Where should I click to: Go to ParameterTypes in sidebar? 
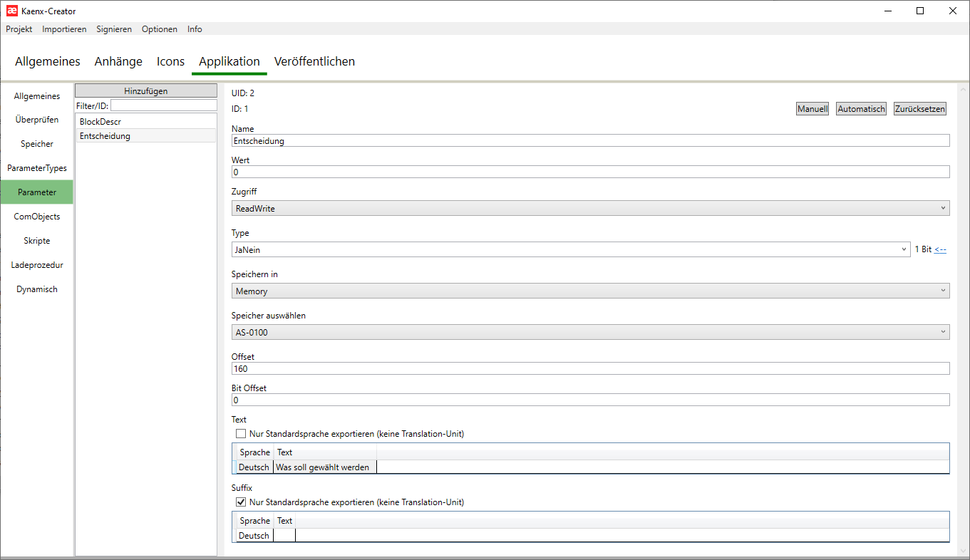pos(37,168)
